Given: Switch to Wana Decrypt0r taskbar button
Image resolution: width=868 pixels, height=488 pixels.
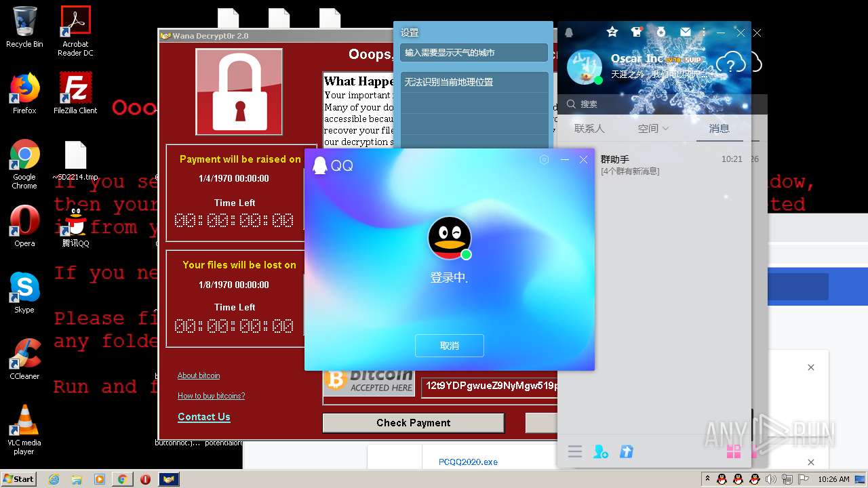Looking at the screenshot, I should [169, 479].
